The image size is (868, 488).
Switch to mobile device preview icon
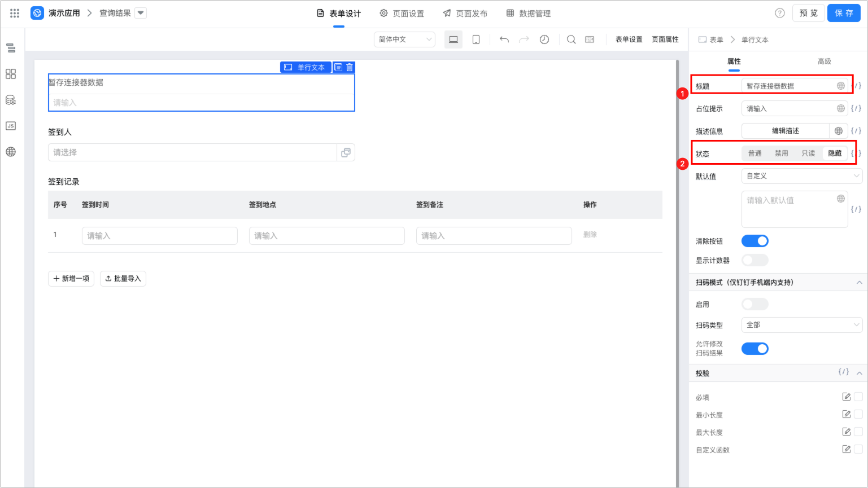476,39
